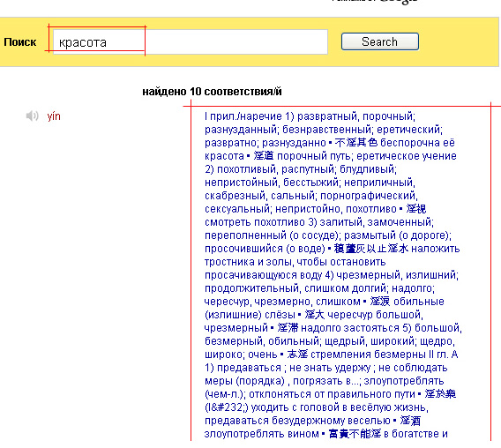Click Chinese word 淫淚 before обильные слёзы
This screenshot has width=501, height=448.
[x=380, y=302]
